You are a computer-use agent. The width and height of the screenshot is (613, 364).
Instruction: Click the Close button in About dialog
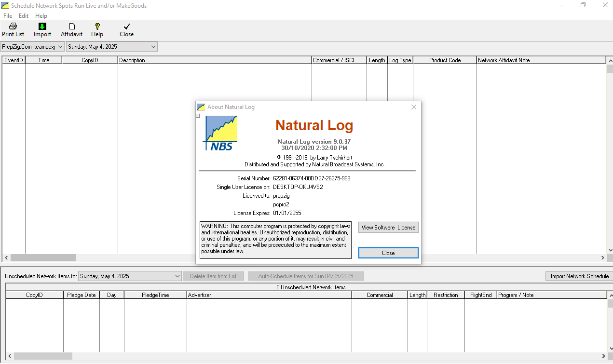[388, 253]
